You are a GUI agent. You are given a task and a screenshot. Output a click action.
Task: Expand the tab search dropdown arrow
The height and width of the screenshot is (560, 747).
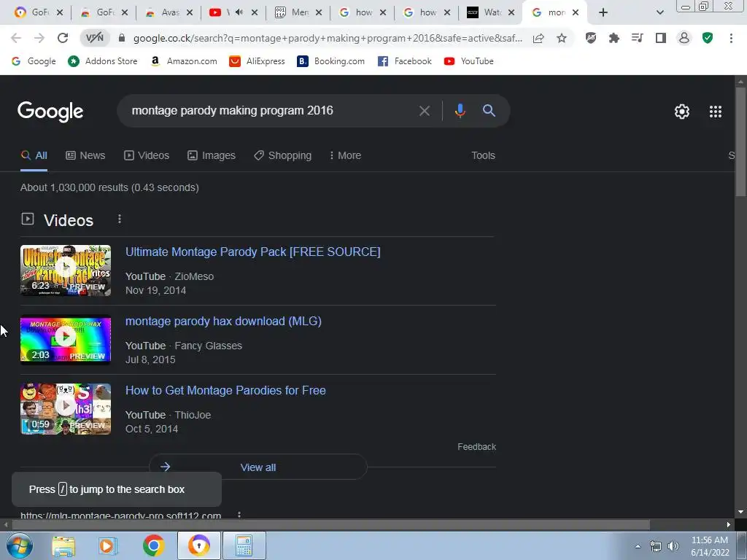point(659,12)
